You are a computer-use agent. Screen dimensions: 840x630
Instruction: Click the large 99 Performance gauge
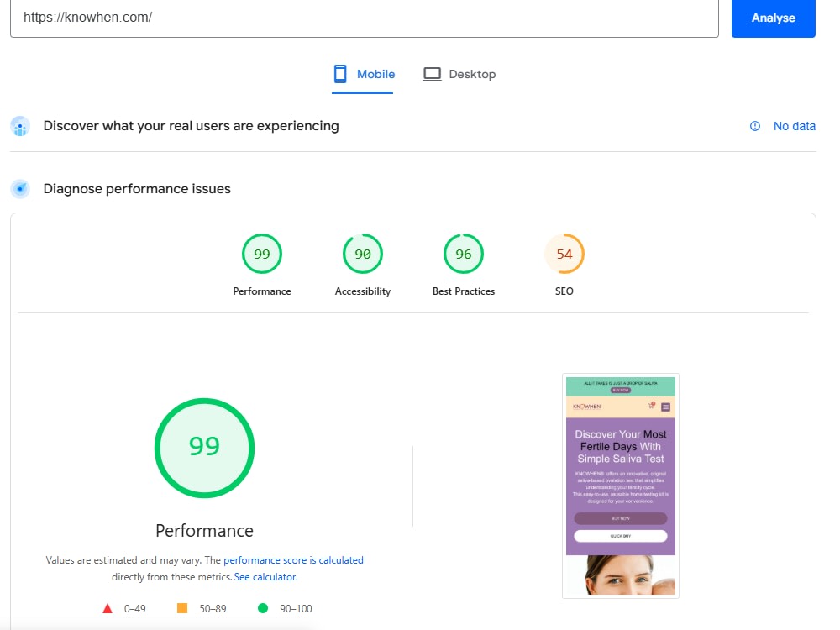pos(205,448)
